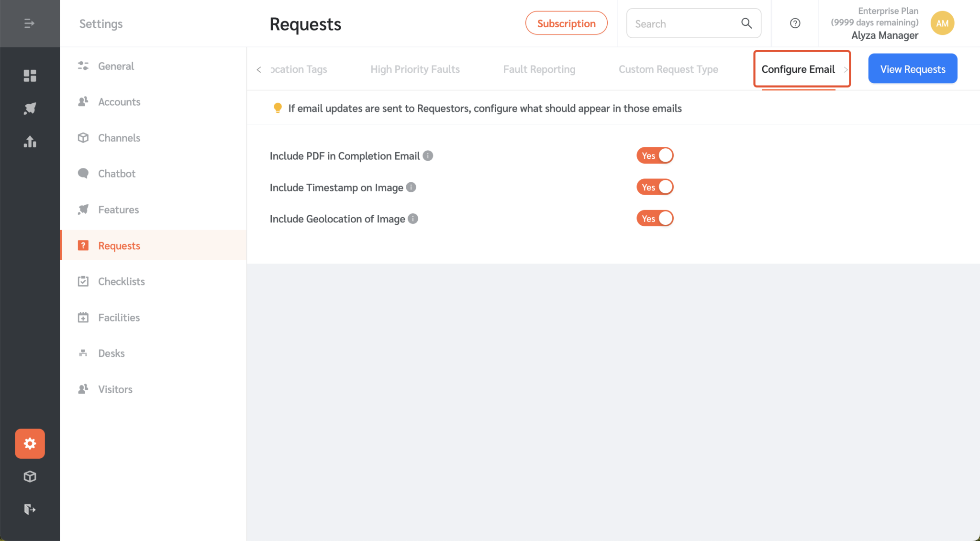Open the Custom Request Type tab
The width and height of the screenshot is (980, 541).
coord(668,69)
